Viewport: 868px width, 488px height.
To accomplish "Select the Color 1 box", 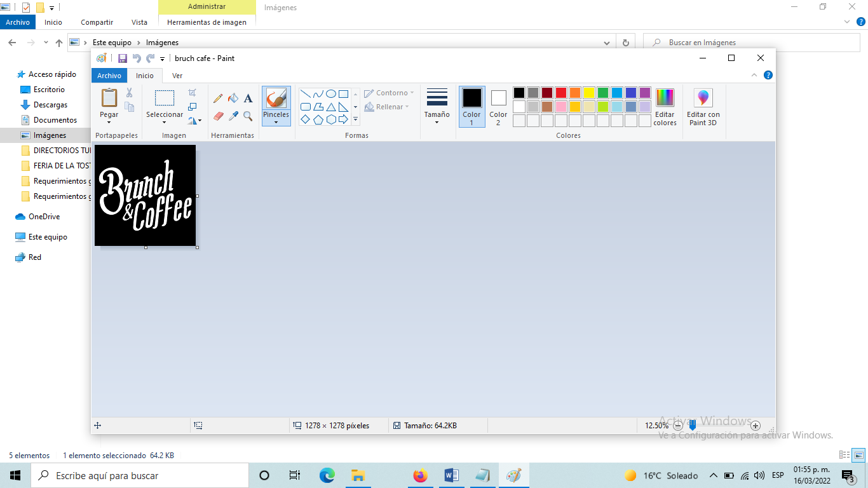I will point(471,107).
